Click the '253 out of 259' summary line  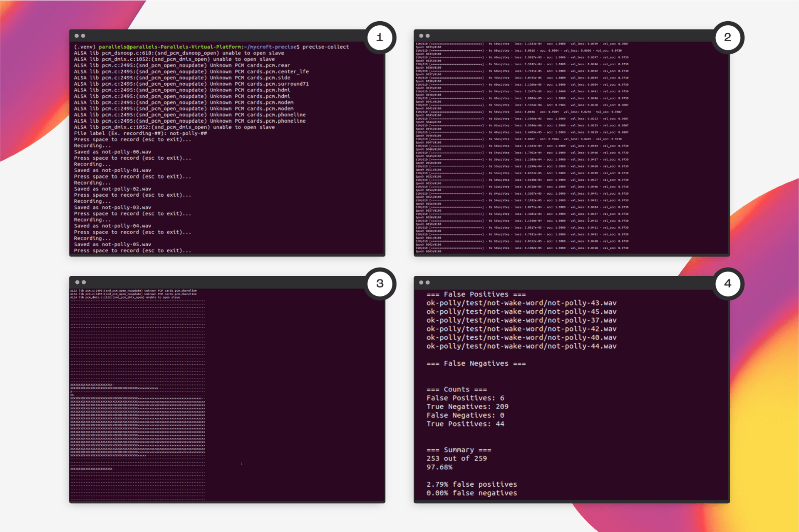(x=457, y=458)
